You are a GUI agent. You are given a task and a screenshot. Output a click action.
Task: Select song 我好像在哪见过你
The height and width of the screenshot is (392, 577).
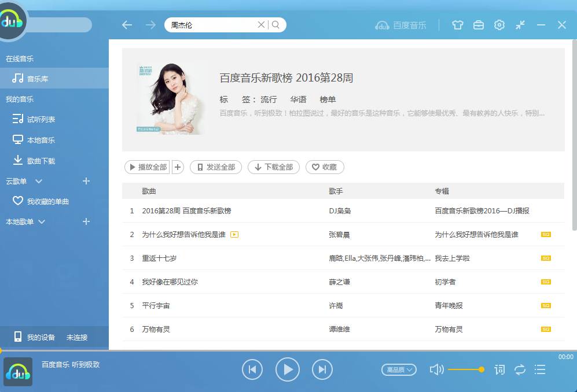click(170, 282)
